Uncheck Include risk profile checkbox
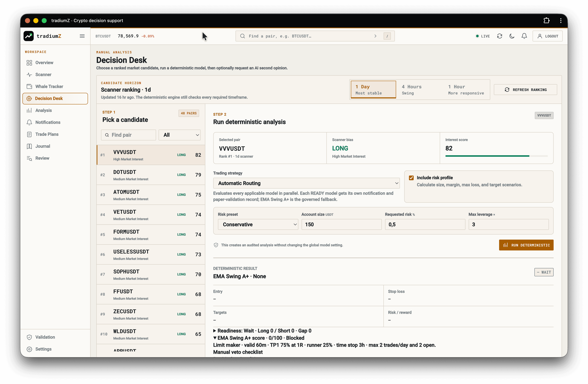The height and width of the screenshot is (384, 588). 411,178
